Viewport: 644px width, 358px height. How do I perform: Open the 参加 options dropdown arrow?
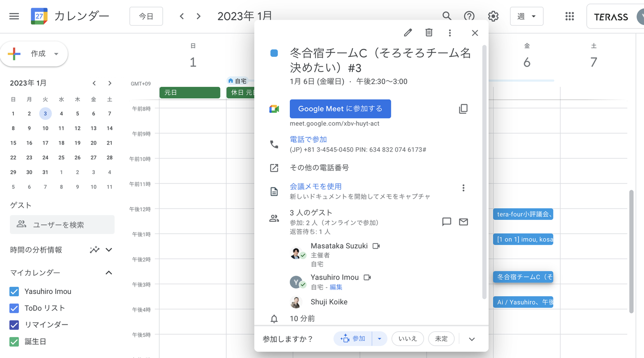379,339
